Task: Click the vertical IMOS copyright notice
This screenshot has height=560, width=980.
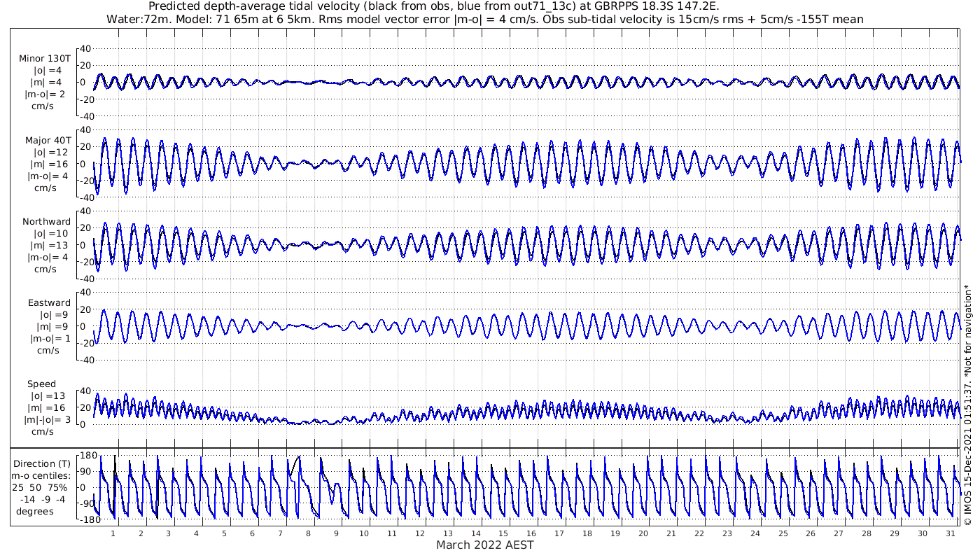Action: point(967,405)
